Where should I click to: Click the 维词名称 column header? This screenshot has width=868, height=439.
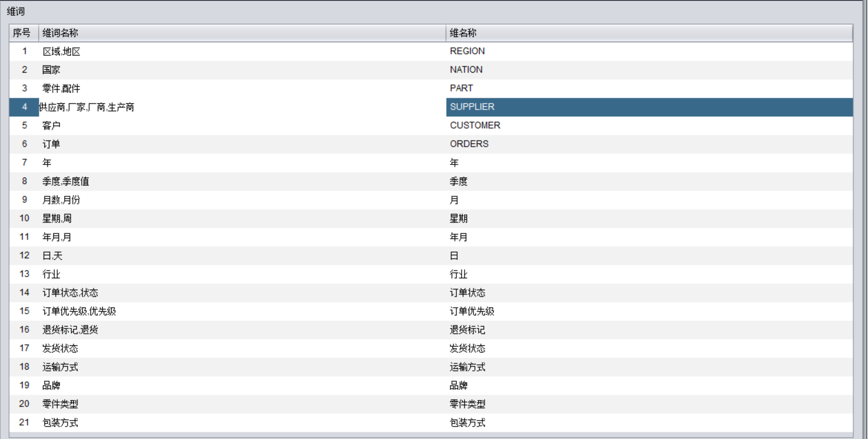click(x=242, y=33)
